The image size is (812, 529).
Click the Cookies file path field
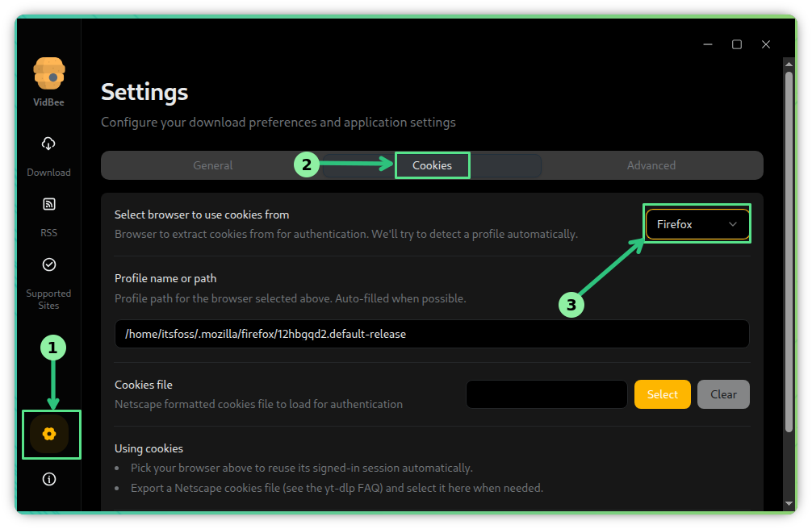coord(546,394)
